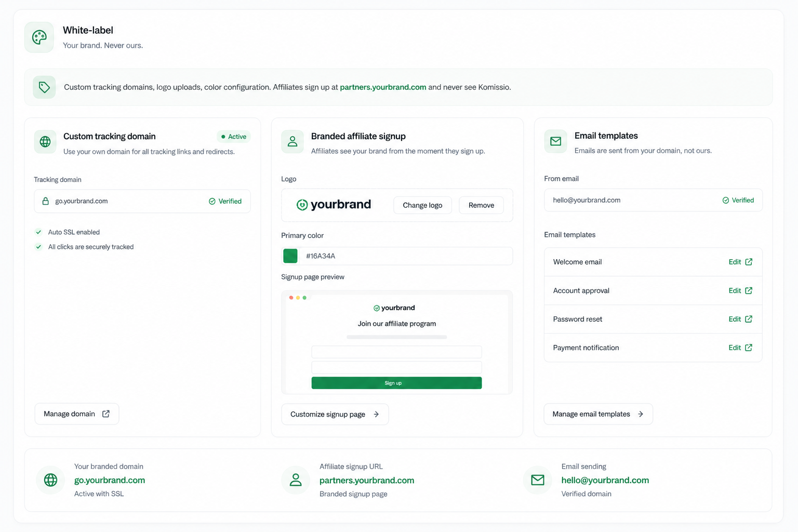
Task: Click the 'Join our affiliate program' preview heading
Action: pos(397,324)
